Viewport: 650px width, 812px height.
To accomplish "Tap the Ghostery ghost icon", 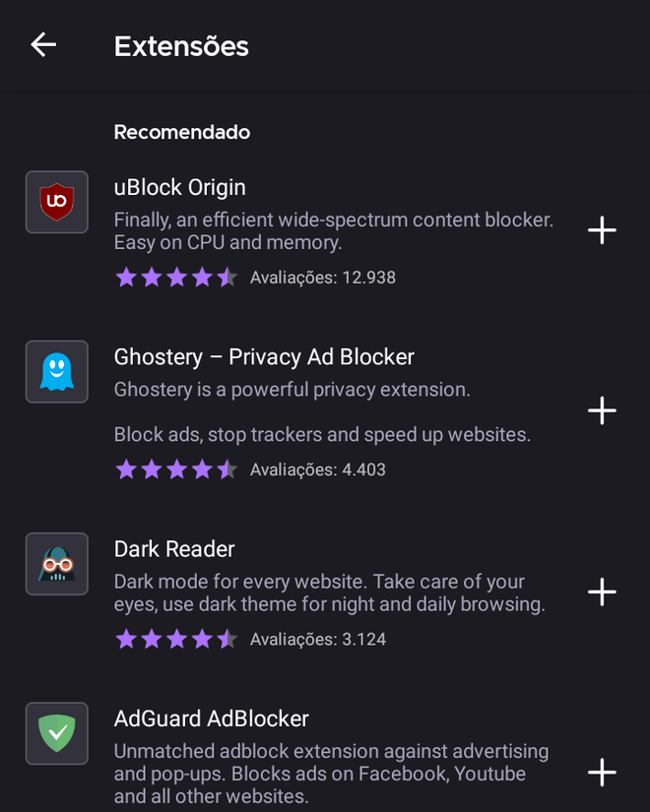I will (57, 372).
